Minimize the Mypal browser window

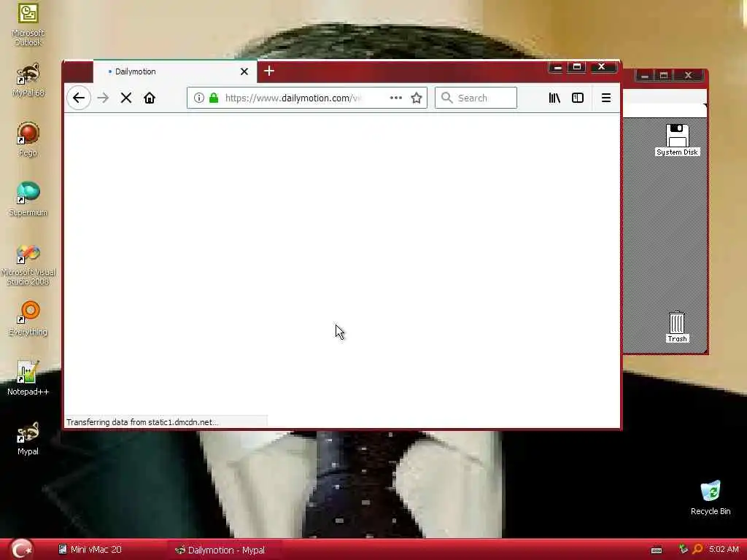point(557,67)
